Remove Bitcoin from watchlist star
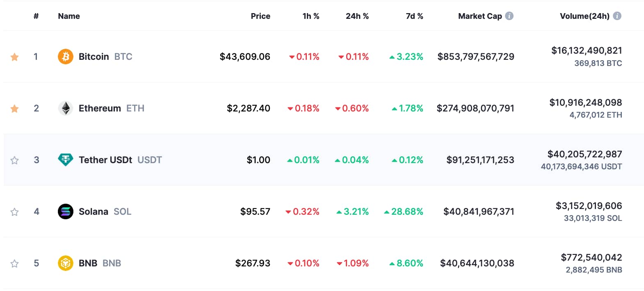644x291 pixels. tap(14, 57)
